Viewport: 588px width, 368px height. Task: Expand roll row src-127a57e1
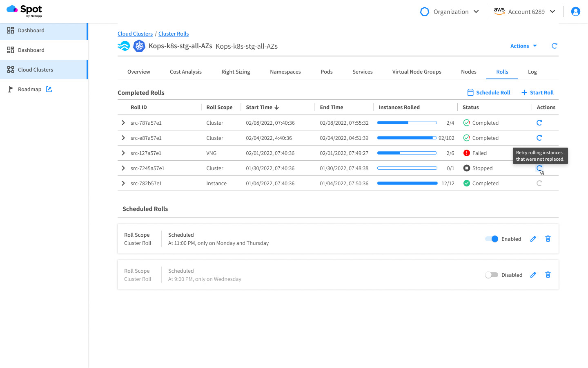coord(123,153)
